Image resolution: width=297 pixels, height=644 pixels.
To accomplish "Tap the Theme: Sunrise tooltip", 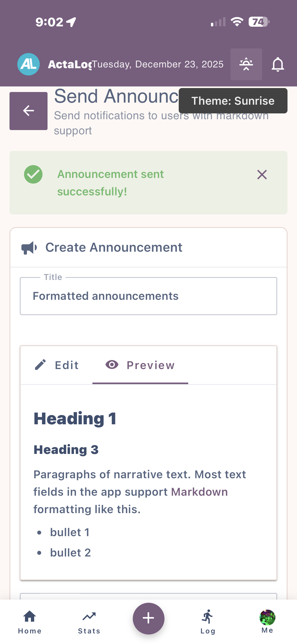I will 233,101.
